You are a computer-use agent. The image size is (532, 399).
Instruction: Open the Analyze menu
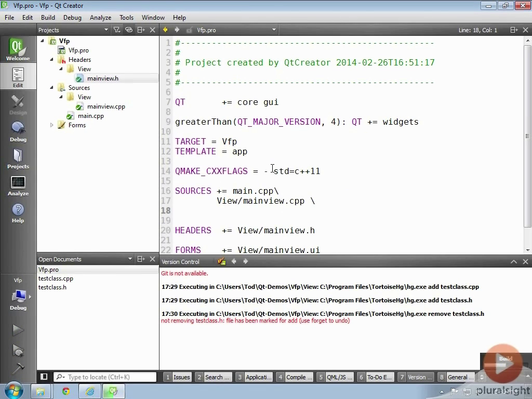(x=100, y=17)
